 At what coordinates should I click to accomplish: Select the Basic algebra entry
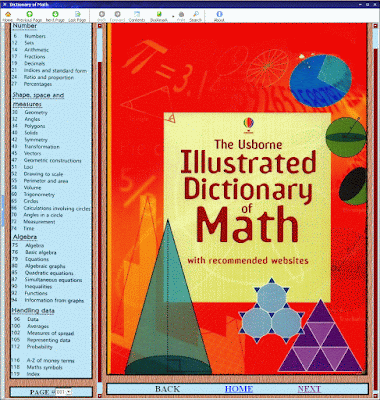click(x=41, y=253)
